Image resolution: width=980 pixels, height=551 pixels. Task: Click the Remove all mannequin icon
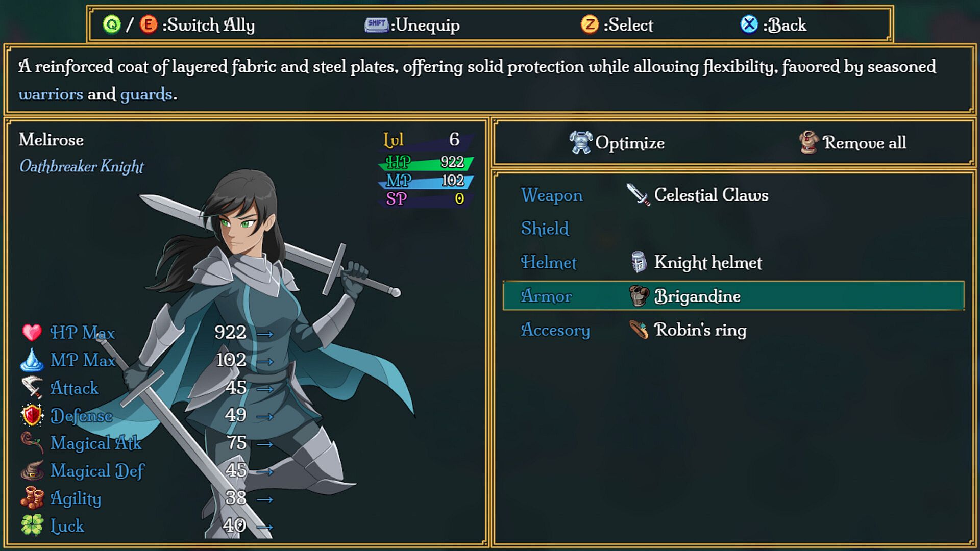click(809, 142)
